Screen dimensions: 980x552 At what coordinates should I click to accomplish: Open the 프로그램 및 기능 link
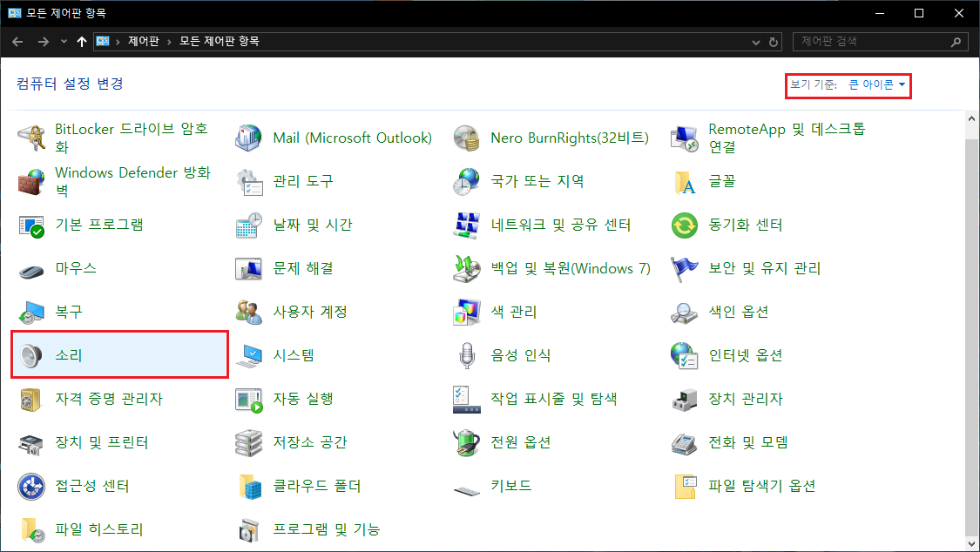(327, 529)
